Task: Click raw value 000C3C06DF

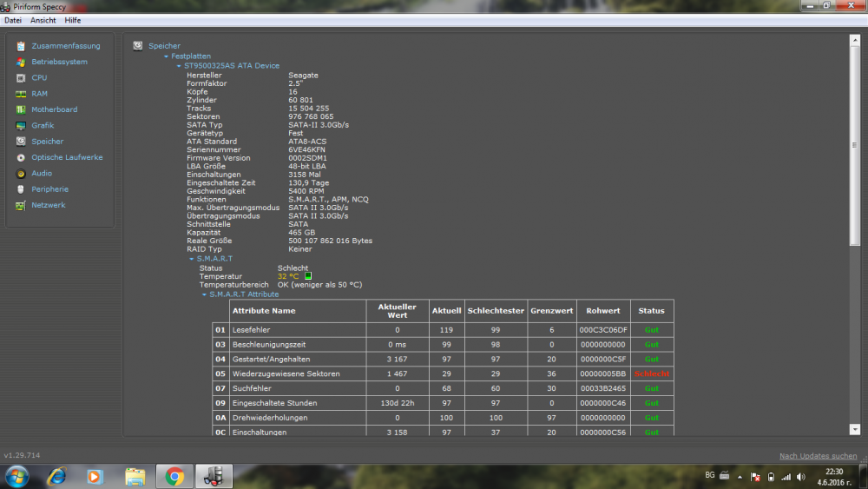Action: point(603,330)
